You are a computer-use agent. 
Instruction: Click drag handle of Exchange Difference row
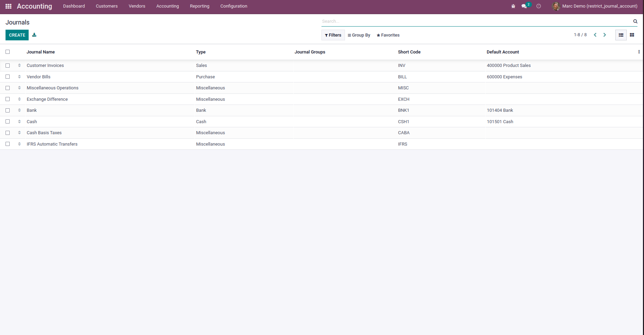pyautogui.click(x=19, y=99)
